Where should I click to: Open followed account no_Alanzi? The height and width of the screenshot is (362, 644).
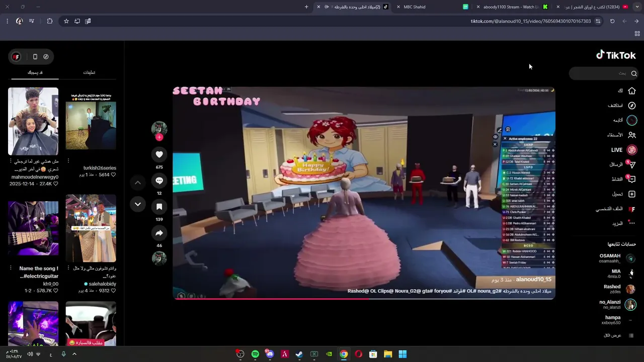pyautogui.click(x=618, y=305)
